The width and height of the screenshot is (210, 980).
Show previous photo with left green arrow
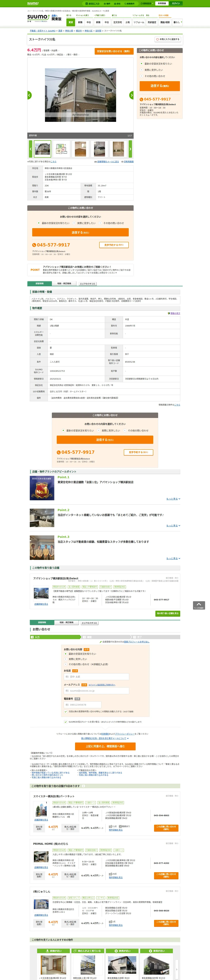(x=29, y=95)
